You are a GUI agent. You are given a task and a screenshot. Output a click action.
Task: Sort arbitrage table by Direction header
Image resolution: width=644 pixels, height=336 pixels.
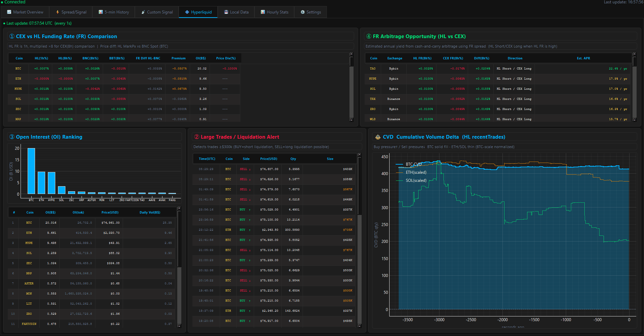pyautogui.click(x=515, y=58)
